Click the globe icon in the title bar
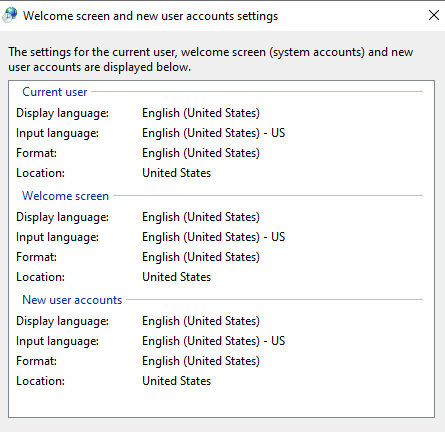This screenshot has height=432, width=445. (10, 15)
